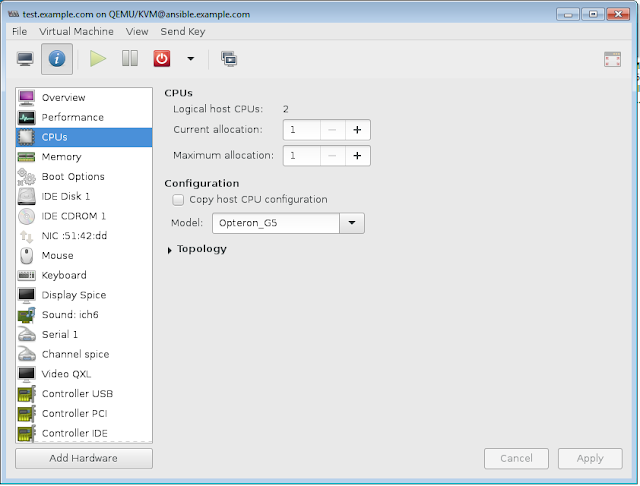The width and height of the screenshot is (640, 486).
Task: Select the IDE Disk 1 label
Action: [66, 196]
